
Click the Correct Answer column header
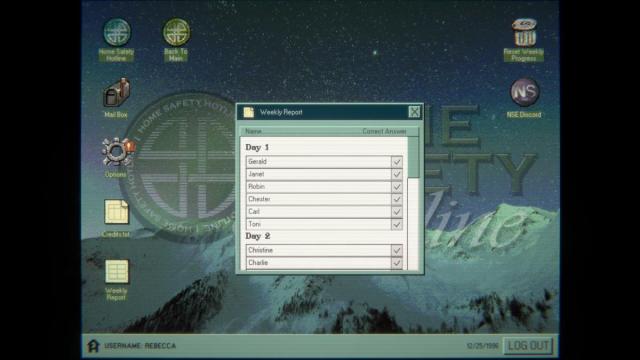[x=384, y=131]
